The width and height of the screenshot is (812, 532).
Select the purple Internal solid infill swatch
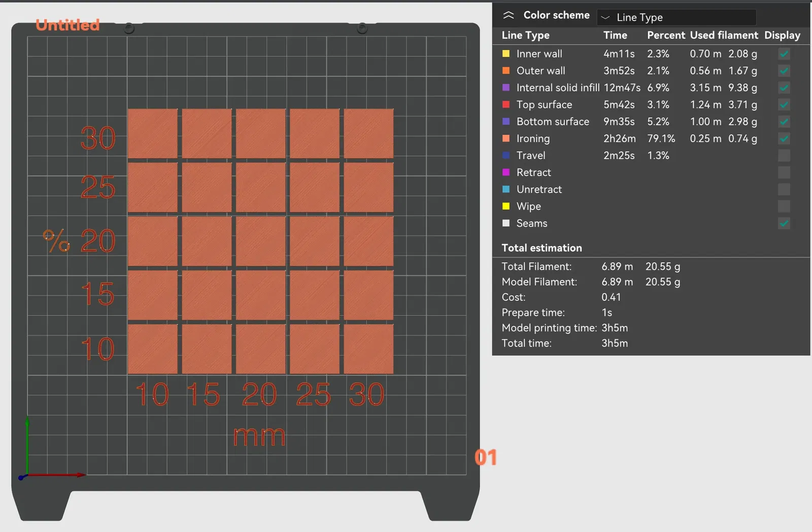[x=506, y=88]
